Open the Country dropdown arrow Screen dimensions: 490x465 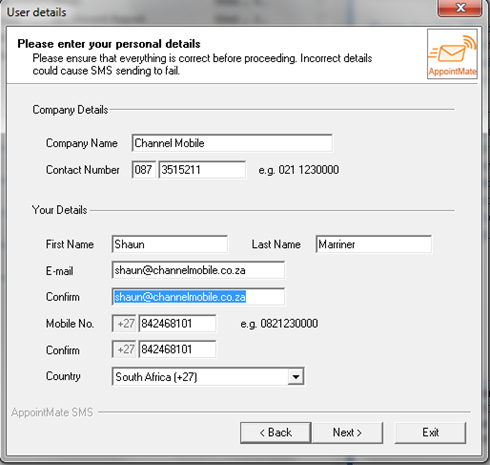point(296,377)
